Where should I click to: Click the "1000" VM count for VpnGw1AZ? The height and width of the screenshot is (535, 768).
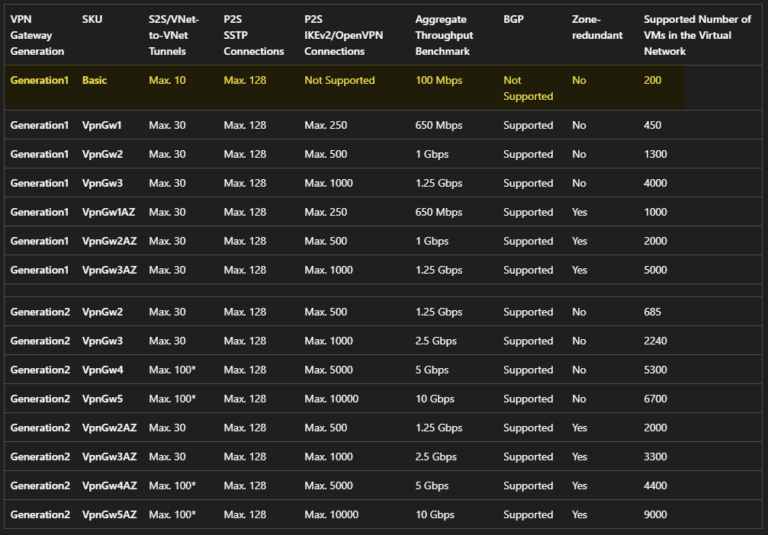(x=655, y=212)
